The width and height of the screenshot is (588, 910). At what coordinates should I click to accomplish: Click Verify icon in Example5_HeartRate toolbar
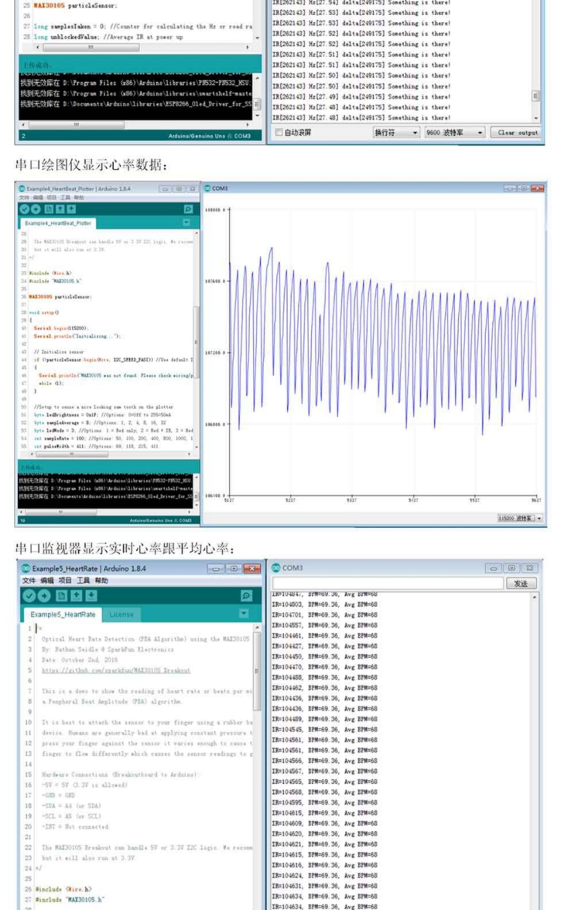[x=29, y=596]
